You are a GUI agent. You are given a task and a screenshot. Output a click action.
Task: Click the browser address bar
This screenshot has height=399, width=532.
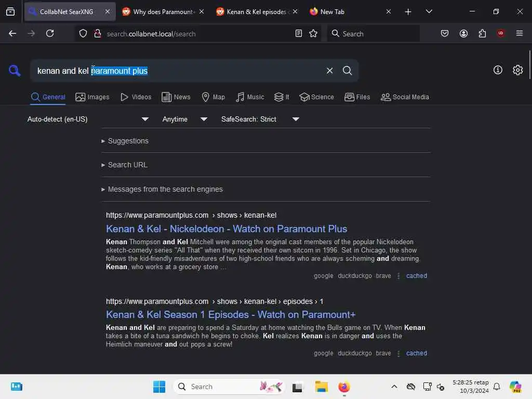[x=198, y=34]
